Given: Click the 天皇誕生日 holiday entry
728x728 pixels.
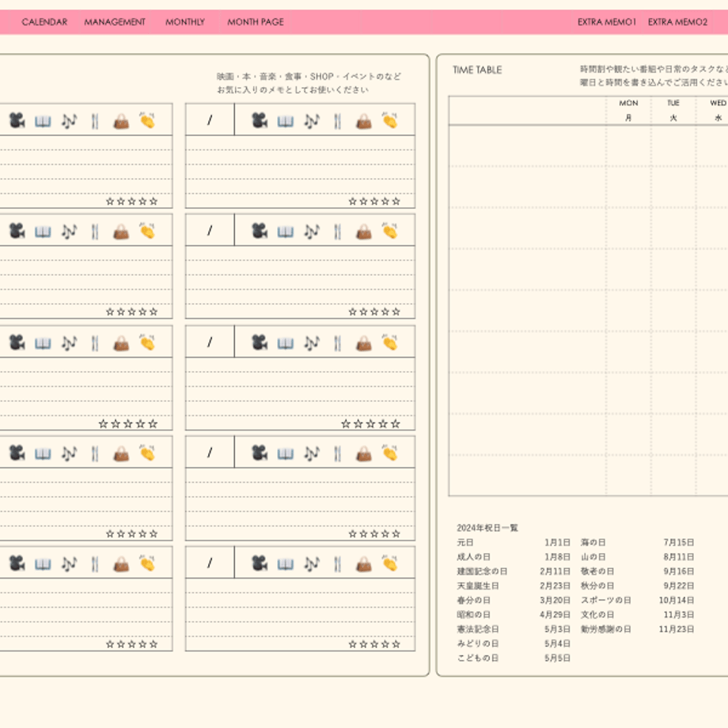Looking at the screenshot, I should click(478, 586).
